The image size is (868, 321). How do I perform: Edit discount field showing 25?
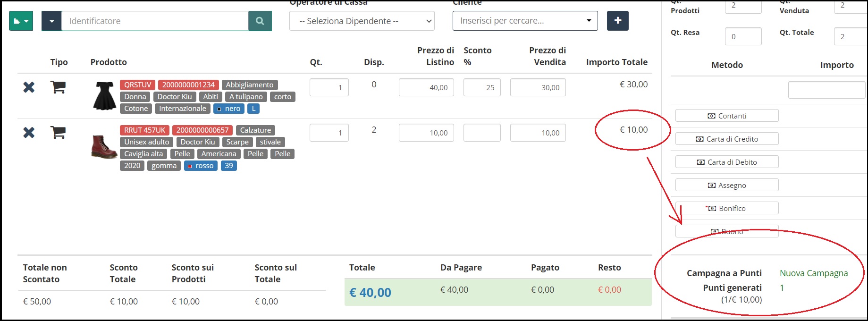coord(482,87)
